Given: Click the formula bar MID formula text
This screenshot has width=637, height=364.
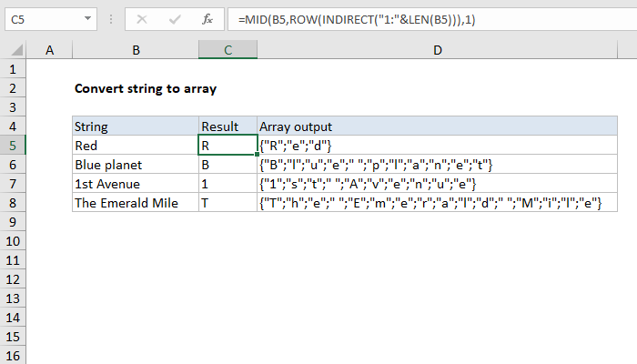Looking at the screenshot, I should click(357, 19).
